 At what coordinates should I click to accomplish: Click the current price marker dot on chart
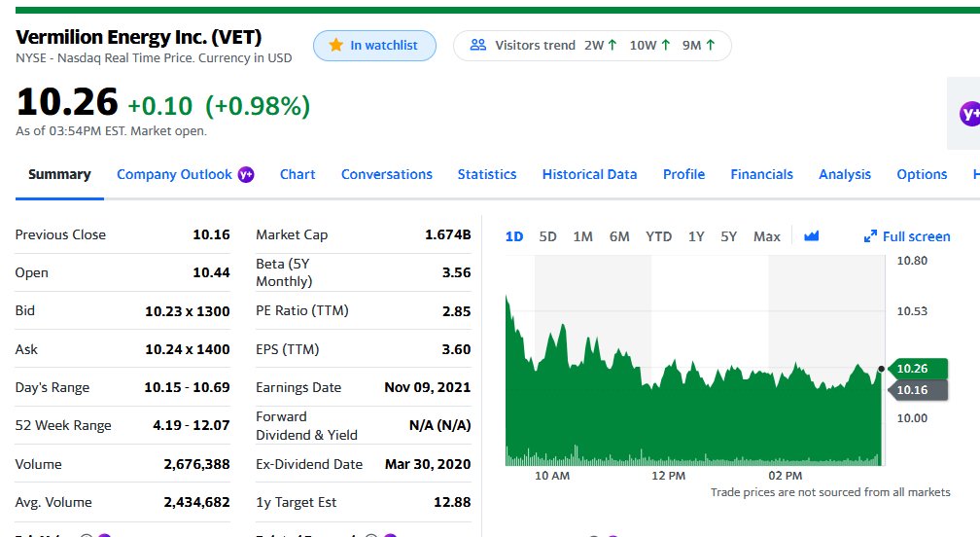pos(881,369)
